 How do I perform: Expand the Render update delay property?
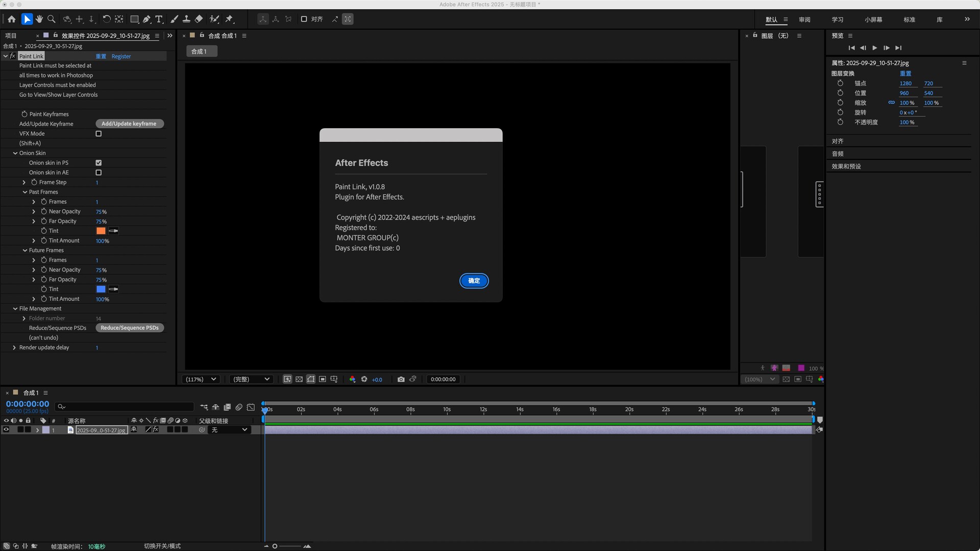pos(14,348)
